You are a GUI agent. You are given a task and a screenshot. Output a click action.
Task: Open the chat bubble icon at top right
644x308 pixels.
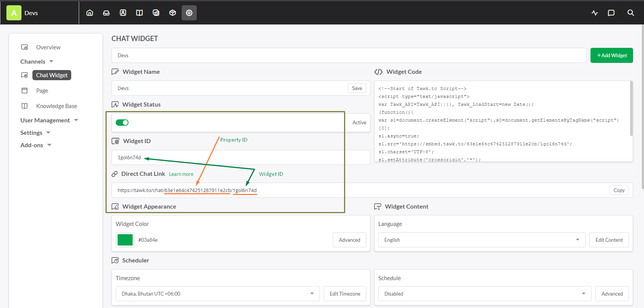point(611,13)
